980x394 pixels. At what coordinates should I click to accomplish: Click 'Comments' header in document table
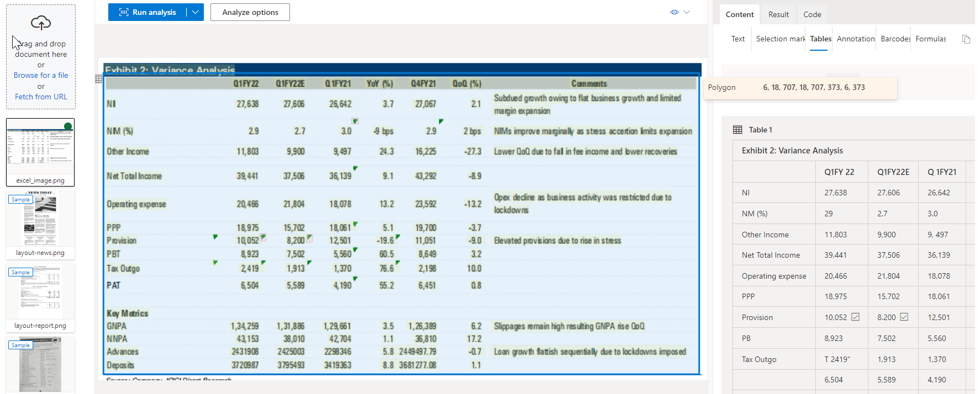(589, 84)
